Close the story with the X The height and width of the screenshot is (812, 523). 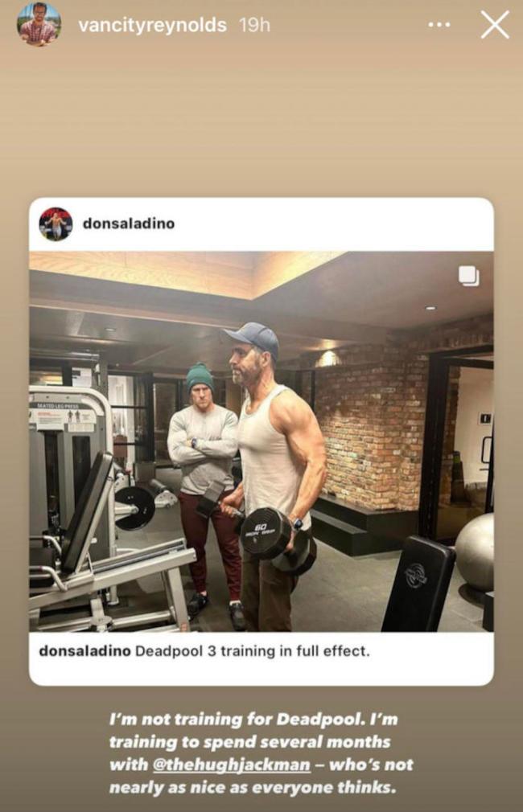click(495, 25)
